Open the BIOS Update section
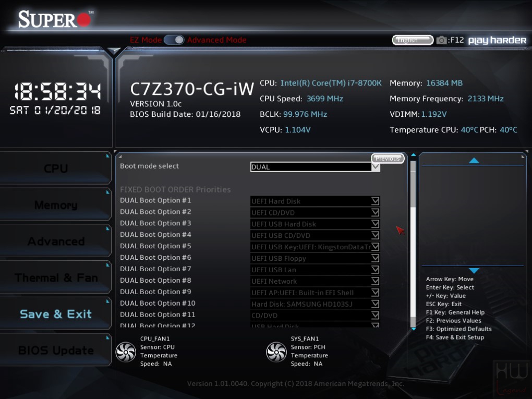The image size is (532, 399). point(56,350)
